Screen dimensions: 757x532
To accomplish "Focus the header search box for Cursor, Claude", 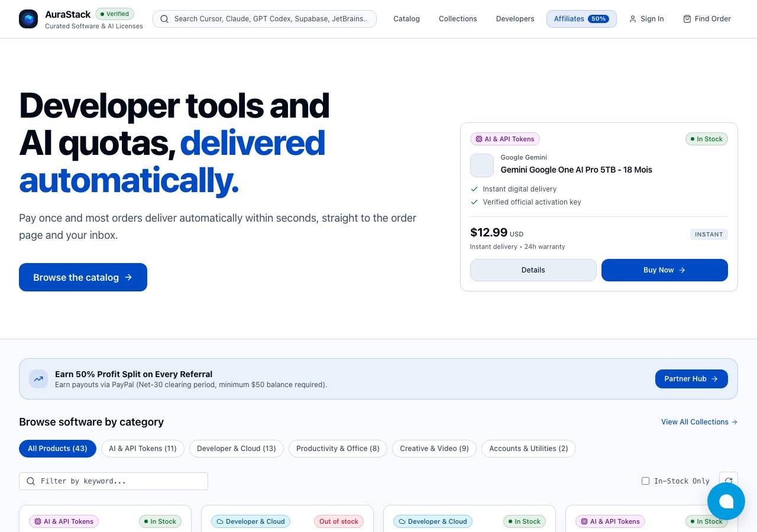I will tap(264, 19).
